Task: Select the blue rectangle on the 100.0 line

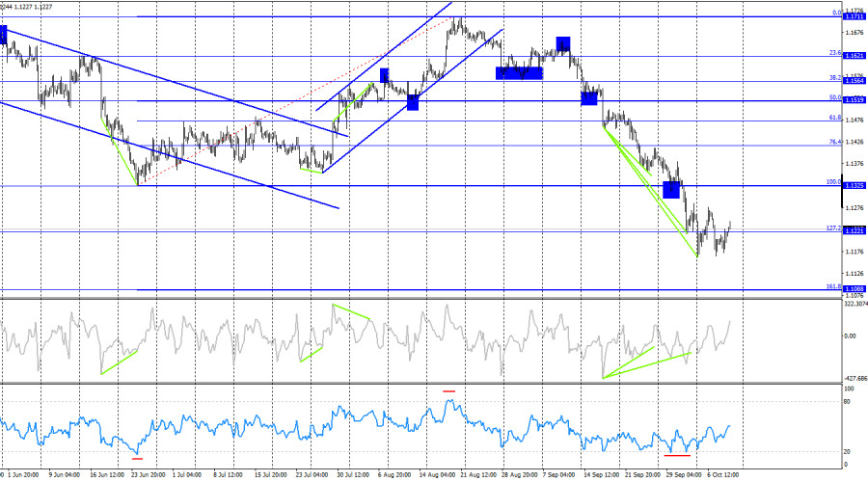Action: tap(671, 190)
